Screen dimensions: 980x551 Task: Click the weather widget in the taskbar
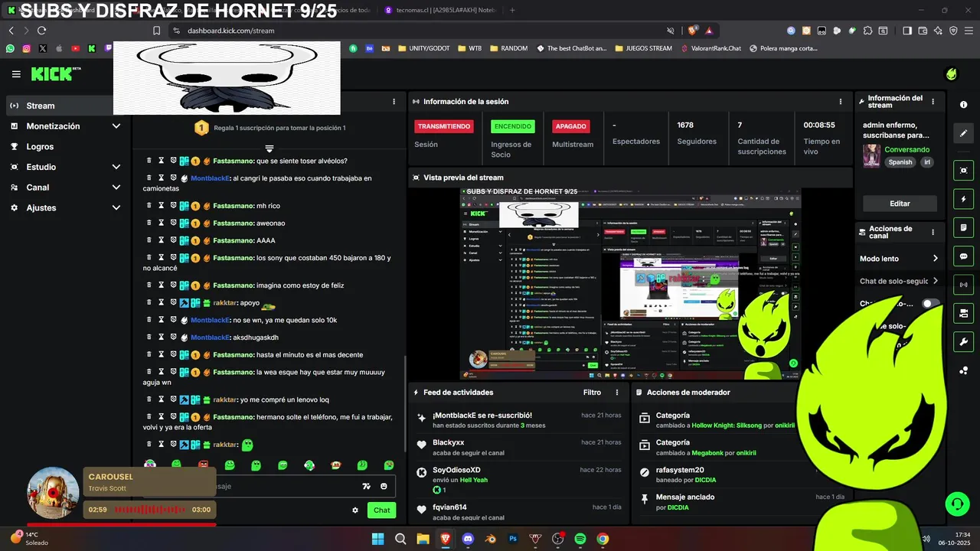pos(31,539)
